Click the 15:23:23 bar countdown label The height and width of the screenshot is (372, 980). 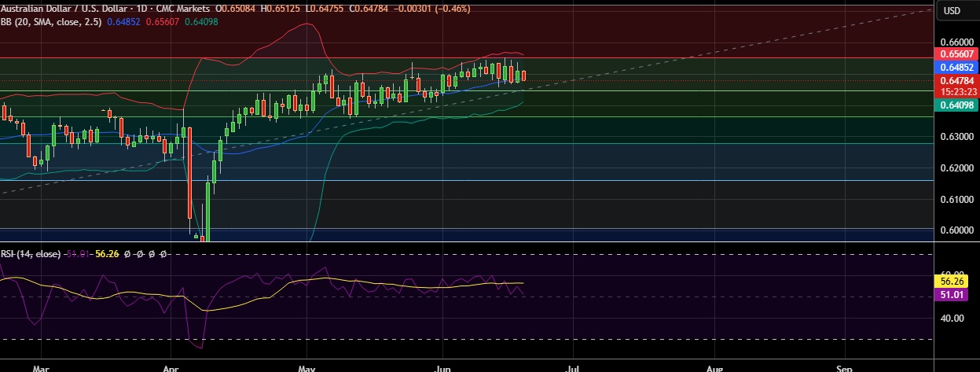click(x=956, y=91)
